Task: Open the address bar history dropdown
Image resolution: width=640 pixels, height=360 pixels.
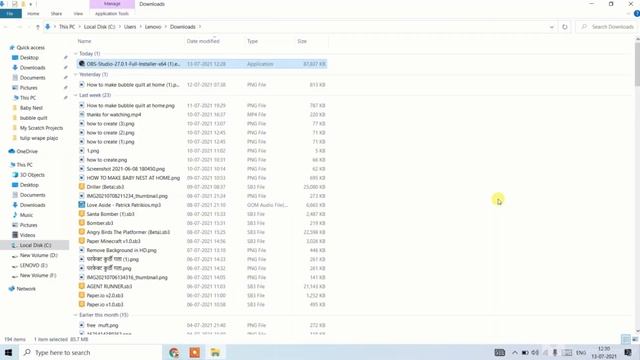Action: pyautogui.click(x=551, y=27)
